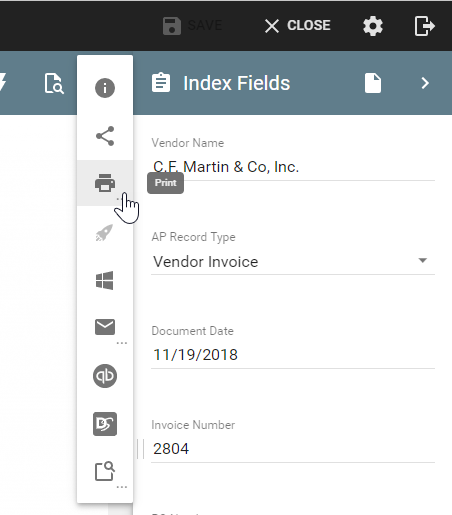452x515 pixels.
Task: Select the share icon
Action: (105, 136)
